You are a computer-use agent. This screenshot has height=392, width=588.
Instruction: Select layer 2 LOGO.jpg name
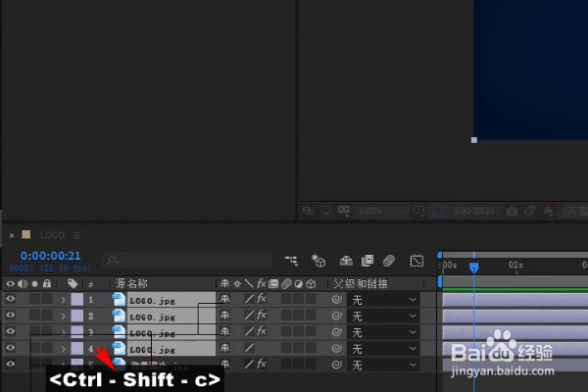(x=152, y=318)
